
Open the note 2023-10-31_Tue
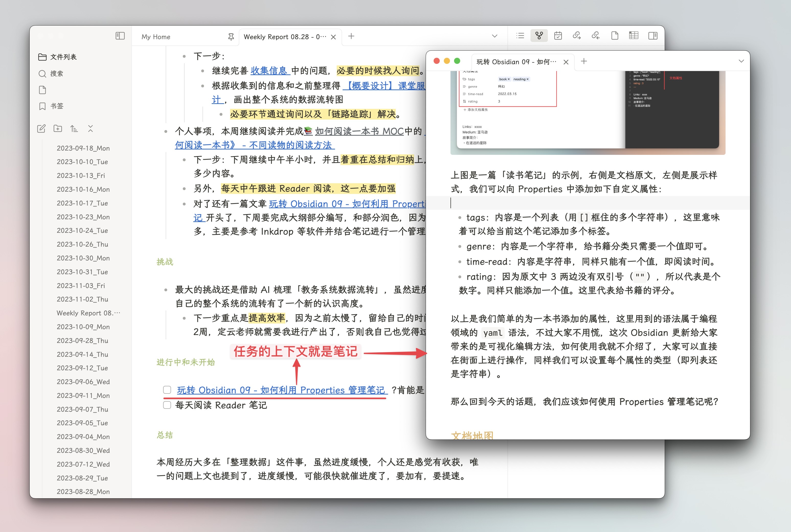[x=83, y=272]
